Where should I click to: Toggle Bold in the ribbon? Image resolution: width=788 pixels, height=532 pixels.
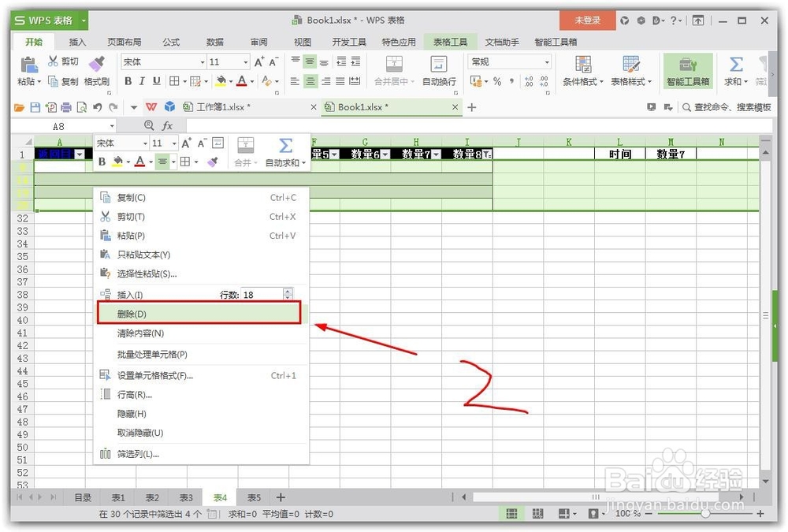point(128,81)
